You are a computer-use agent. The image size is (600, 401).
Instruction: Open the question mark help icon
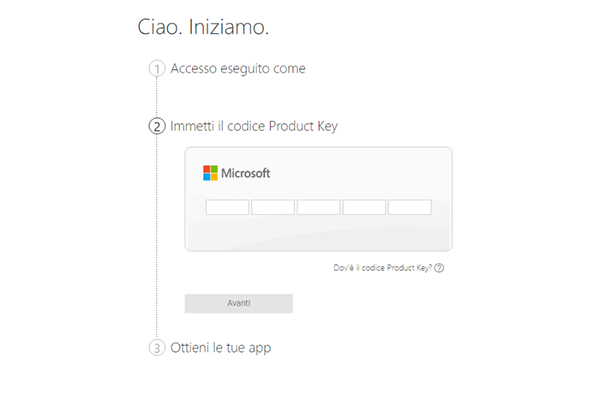(439, 268)
